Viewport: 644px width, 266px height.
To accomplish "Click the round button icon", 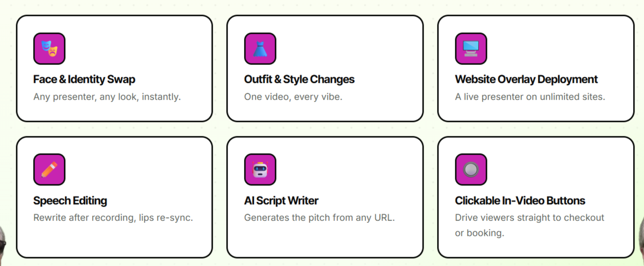I will point(471,169).
